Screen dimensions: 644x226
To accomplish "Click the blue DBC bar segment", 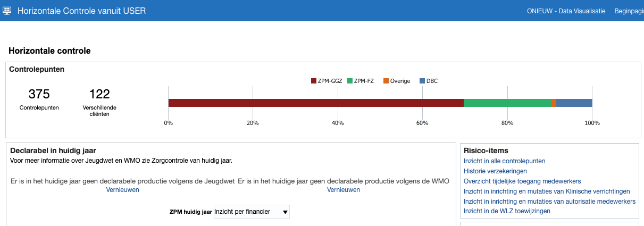I will 574,103.
